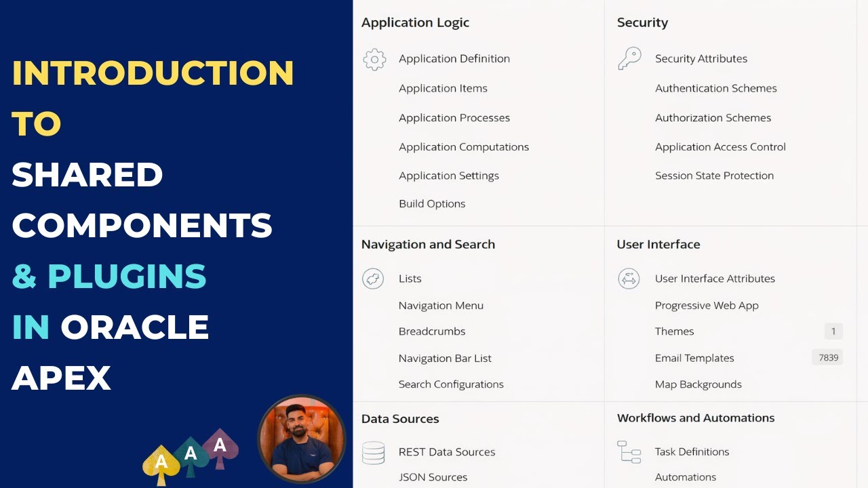The width and height of the screenshot is (868, 488).
Task: Click the Workflows and Automations diagram icon
Action: pos(629,452)
